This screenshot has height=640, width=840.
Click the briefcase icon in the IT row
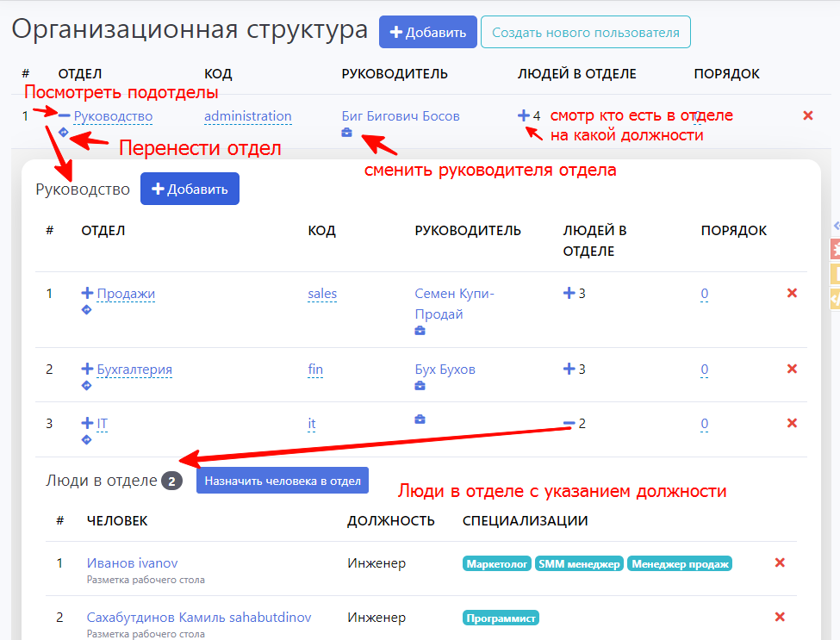[x=420, y=419]
